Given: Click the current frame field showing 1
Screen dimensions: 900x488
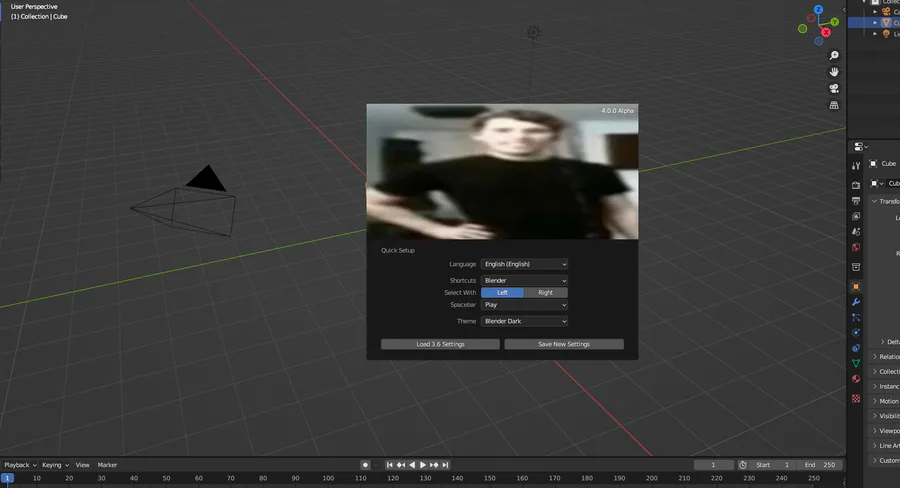Looking at the screenshot, I should tap(713, 465).
